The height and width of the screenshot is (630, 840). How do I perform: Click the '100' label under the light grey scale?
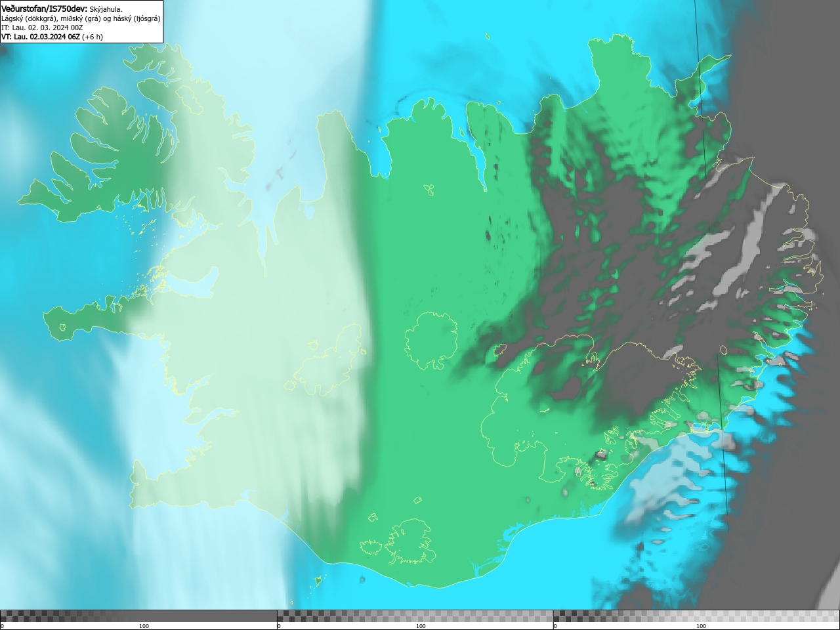tap(701, 626)
